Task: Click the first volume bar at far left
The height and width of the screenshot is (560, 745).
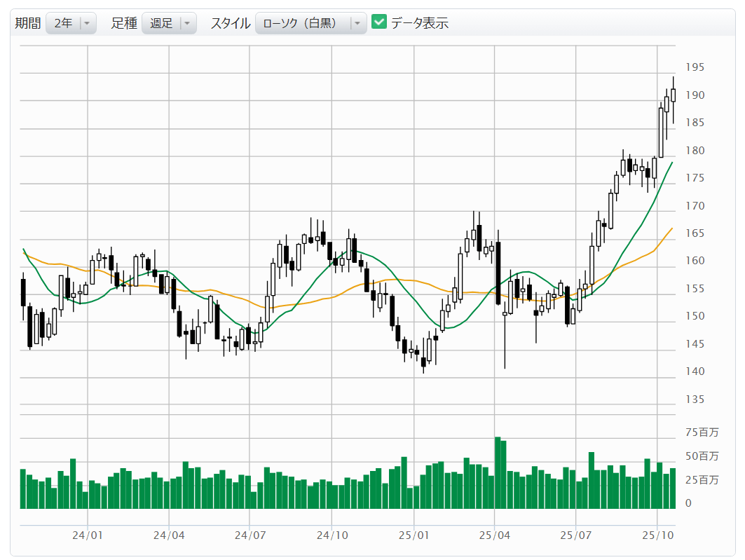Action: coord(23,489)
